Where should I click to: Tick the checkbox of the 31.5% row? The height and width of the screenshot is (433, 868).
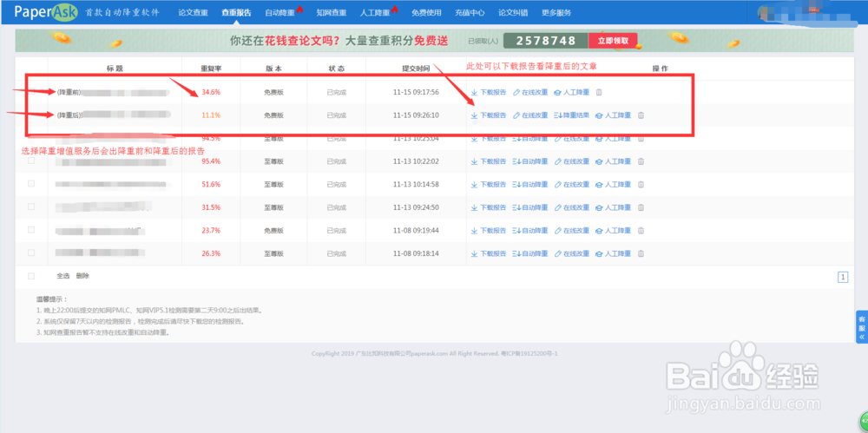coord(31,207)
